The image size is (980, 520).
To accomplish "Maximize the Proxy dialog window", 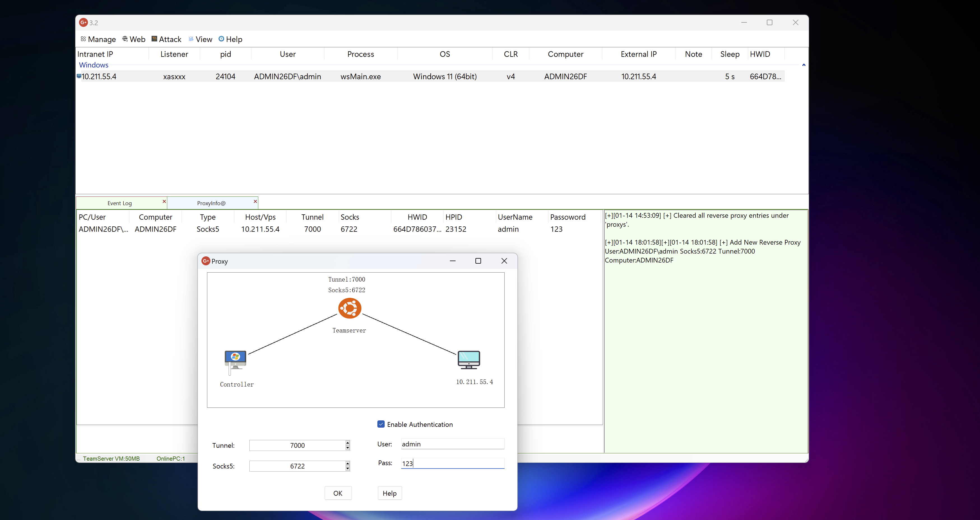I will [478, 261].
